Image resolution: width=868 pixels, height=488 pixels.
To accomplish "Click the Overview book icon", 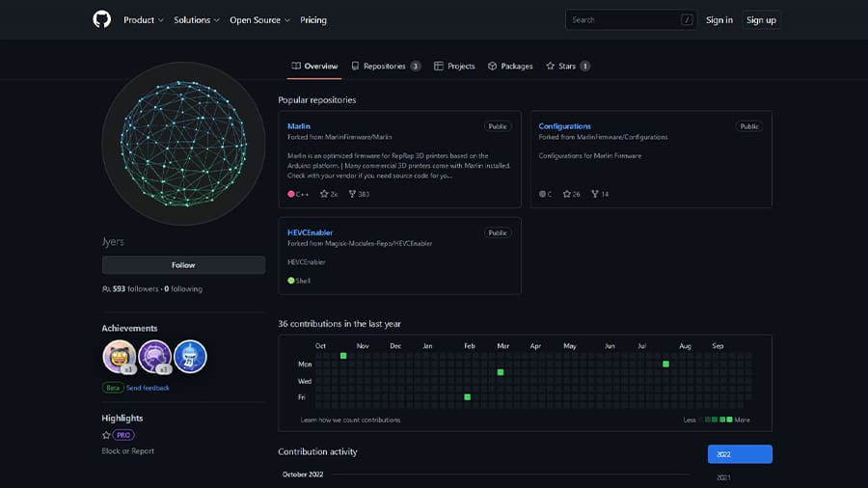I will 296,66.
